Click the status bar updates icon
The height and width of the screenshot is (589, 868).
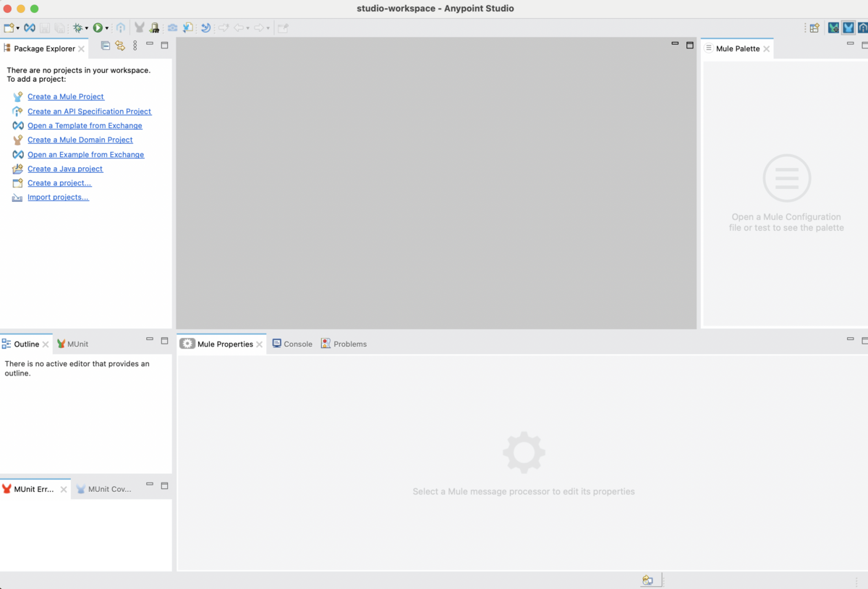(x=647, y=580)
